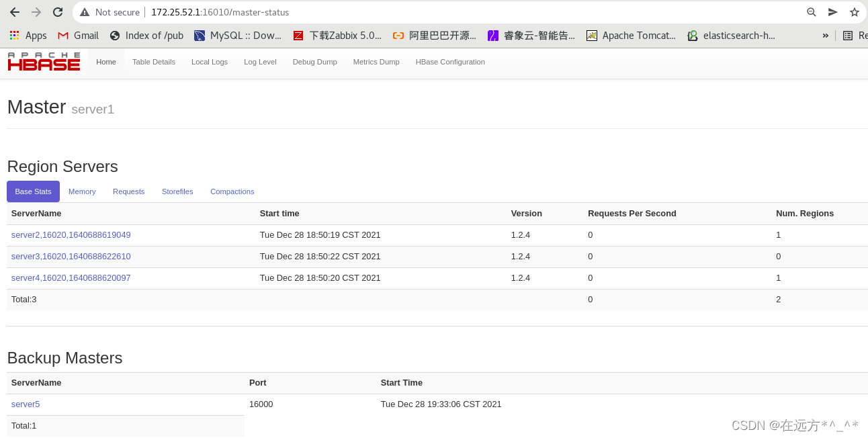The width and height of the screenshot is (868, 438).
Task: Switch to the Memory tab
Action: pos(82,191)
